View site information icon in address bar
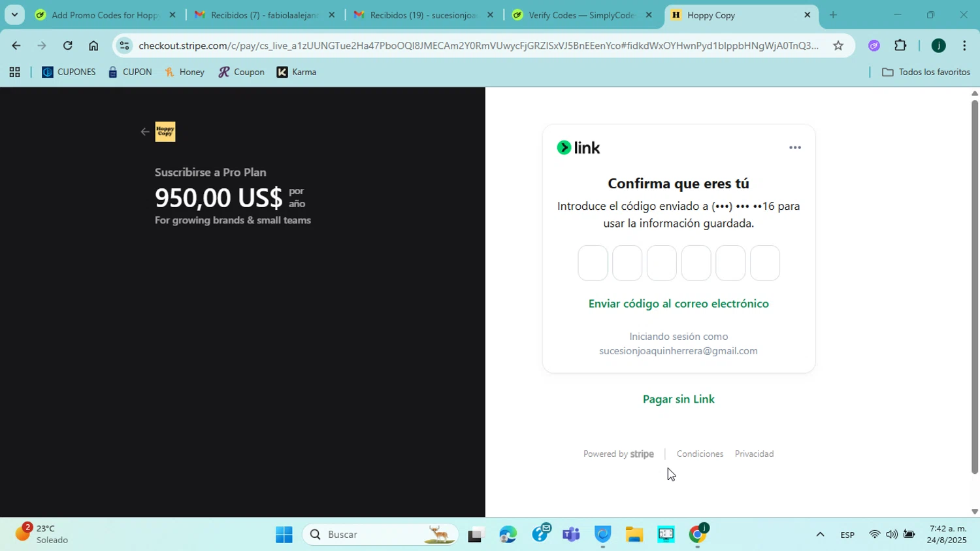This screenshot has width=980, height=551. [x=125, y=46]
